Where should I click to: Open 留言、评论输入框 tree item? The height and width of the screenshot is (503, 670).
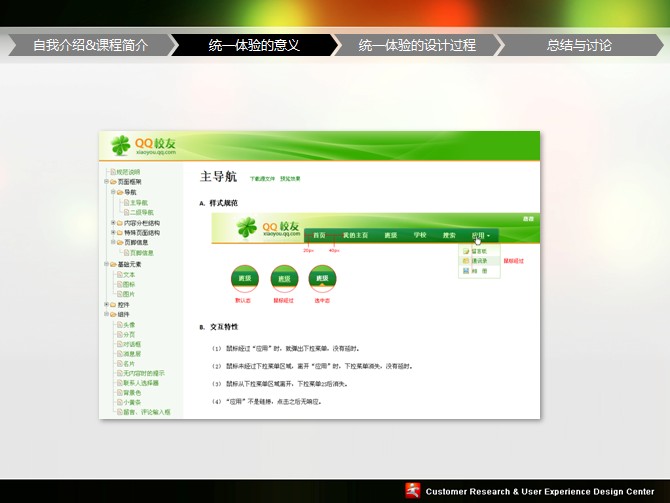click(147, 412)
